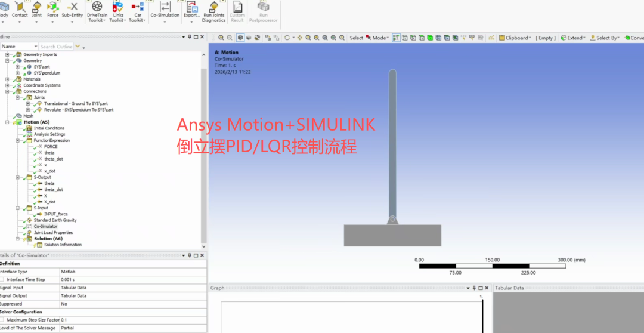
Task: Select the x_dot function expression
Action: pos(49,171)
